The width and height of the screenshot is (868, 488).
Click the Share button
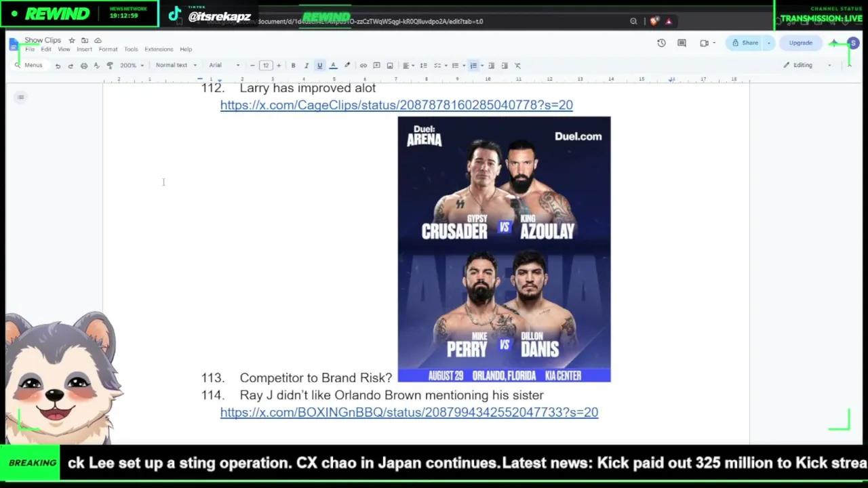click(x=745, y=43)
